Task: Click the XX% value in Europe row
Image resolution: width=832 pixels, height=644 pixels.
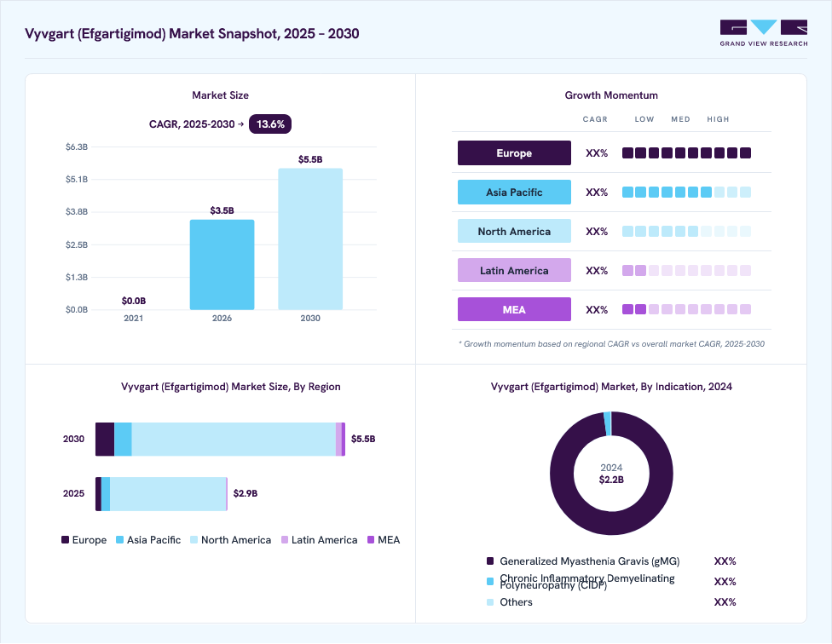Action: (x=597, y=153)
